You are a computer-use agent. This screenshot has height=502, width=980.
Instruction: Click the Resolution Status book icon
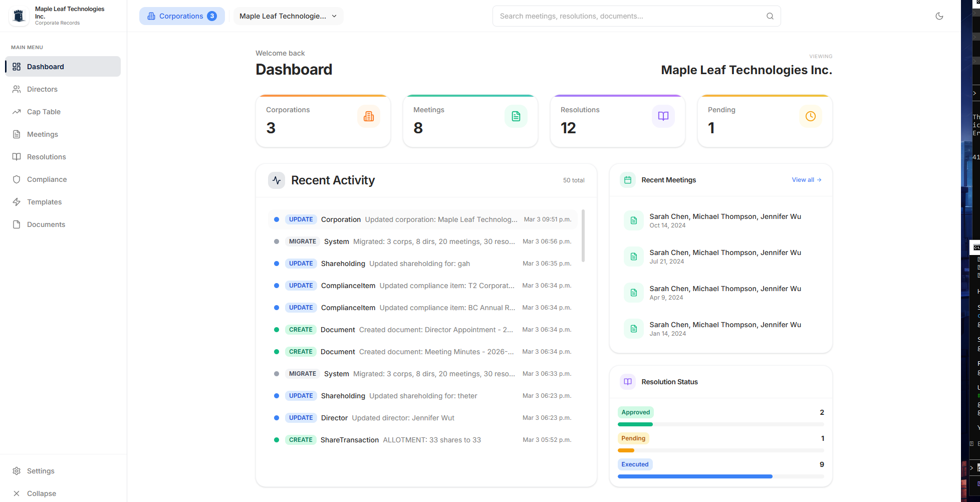click(x=628, y=382)
